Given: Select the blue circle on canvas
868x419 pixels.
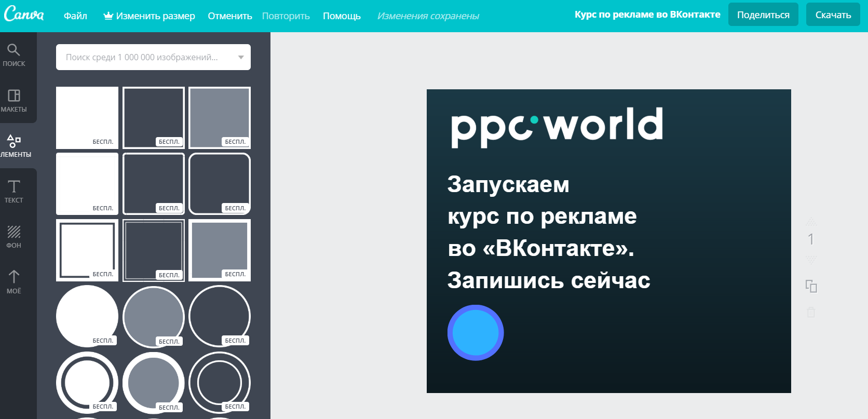Looking at the screenshot, I should pyautogui.click(x=476, y=333).
